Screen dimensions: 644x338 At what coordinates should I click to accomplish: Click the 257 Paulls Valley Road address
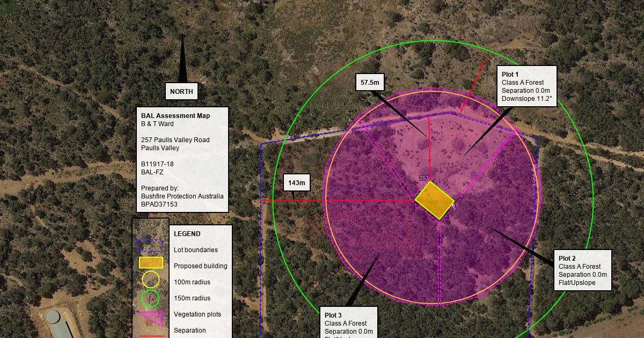(x=175, y=140)
